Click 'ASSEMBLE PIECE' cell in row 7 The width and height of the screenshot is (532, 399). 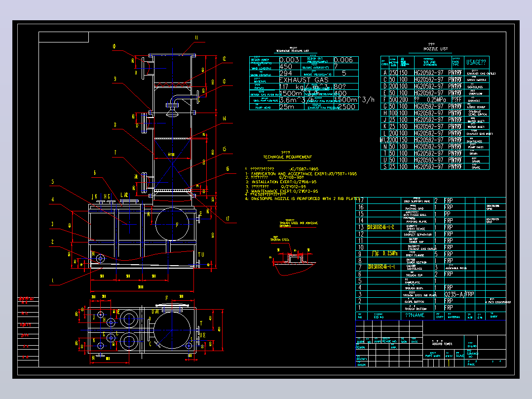click(456, 268)
